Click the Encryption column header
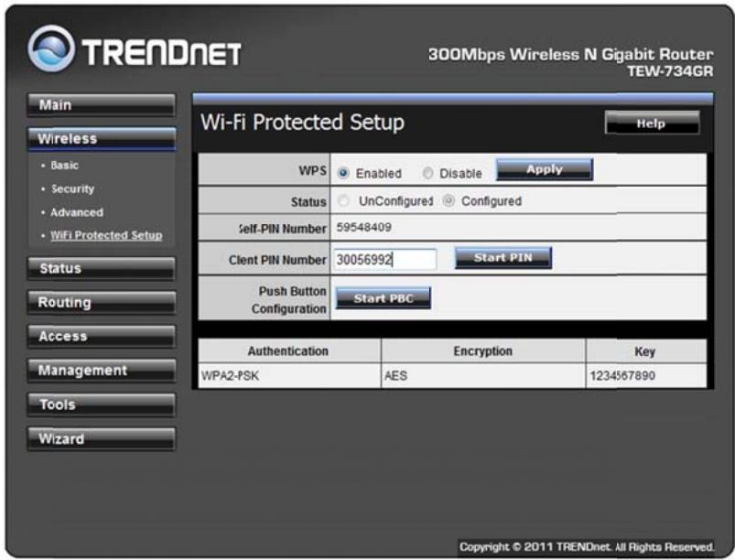Viewport: 735px width, 560px height. click(482, 351)
